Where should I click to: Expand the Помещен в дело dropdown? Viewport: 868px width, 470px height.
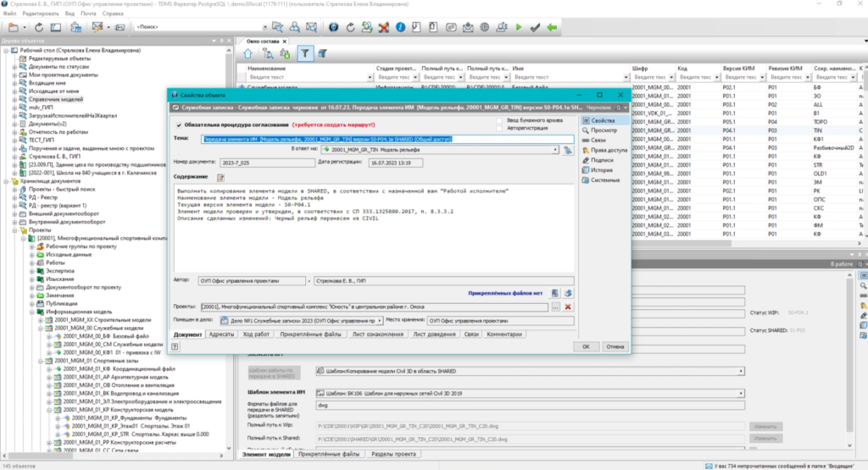379,321
